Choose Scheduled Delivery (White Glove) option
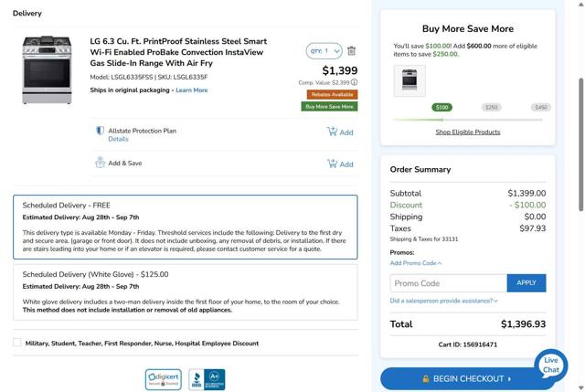 (x=185, y=292)
